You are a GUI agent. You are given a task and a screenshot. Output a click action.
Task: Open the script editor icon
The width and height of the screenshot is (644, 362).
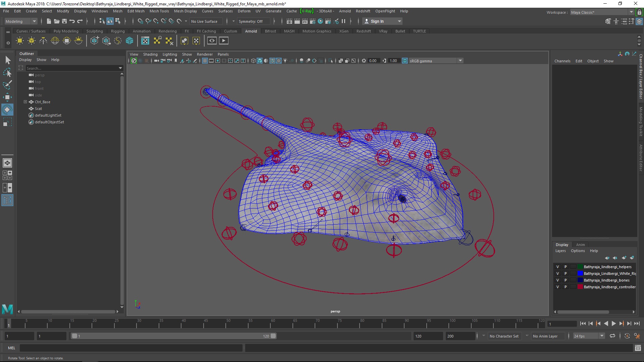[x=638, y=348]
